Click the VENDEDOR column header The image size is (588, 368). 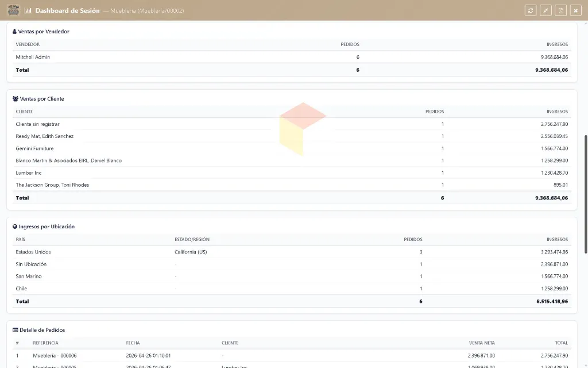28,44
